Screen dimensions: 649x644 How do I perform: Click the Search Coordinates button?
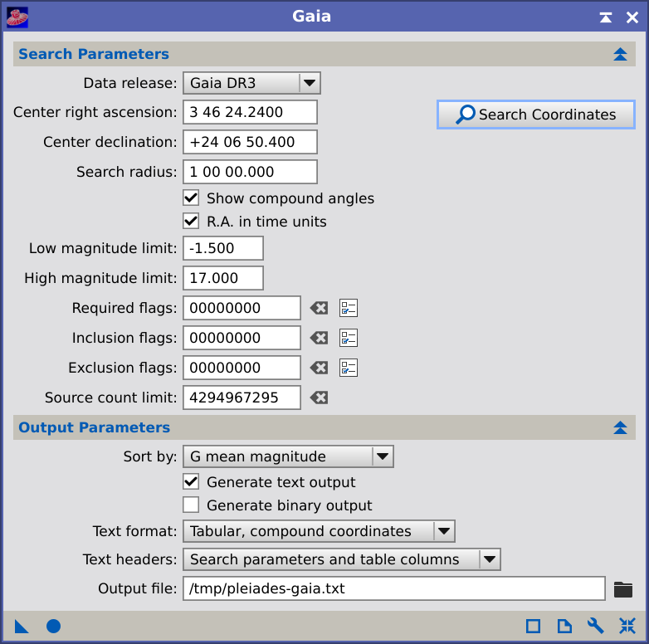[x=536, y=115]
